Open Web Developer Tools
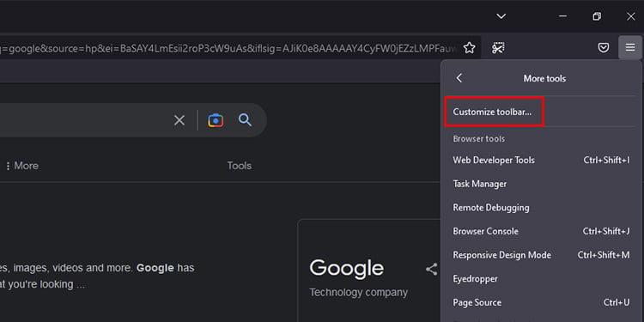The height and width of the screenshot is (322, 644). [541, 160]
